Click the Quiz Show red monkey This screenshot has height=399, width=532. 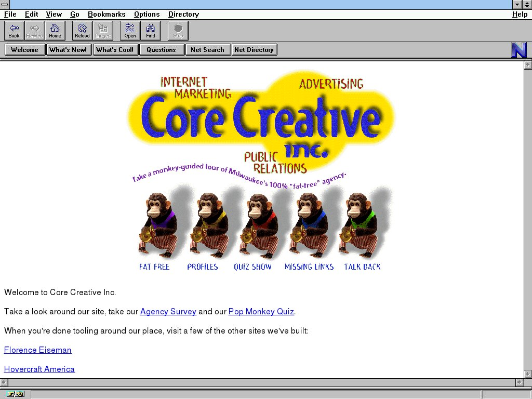click(x=257, y=224)
